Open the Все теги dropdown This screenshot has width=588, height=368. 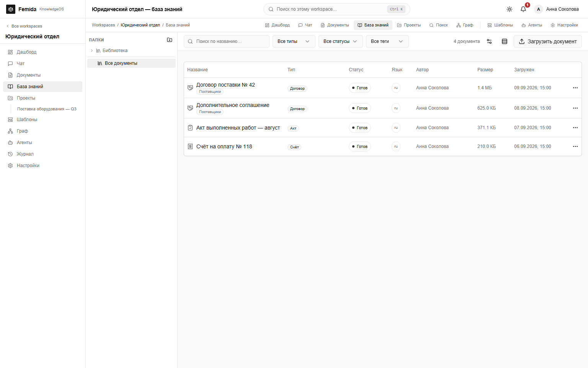[387, 41]
